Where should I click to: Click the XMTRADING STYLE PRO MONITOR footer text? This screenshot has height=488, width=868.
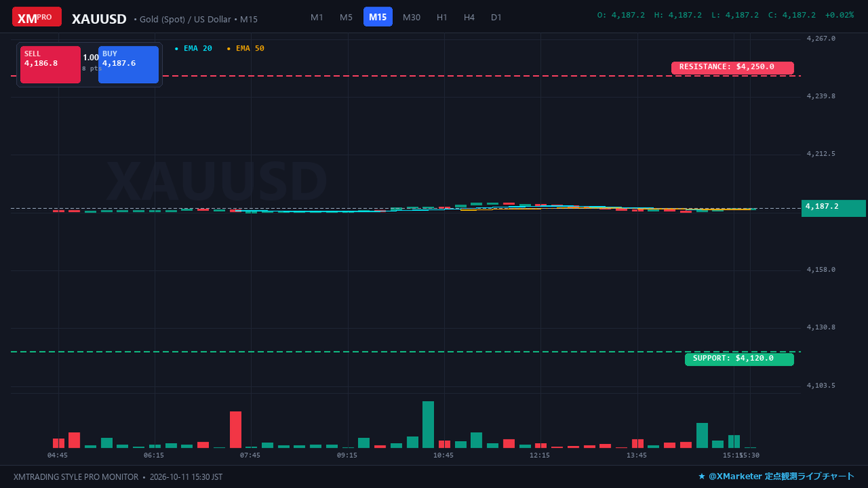coord(76,477)
